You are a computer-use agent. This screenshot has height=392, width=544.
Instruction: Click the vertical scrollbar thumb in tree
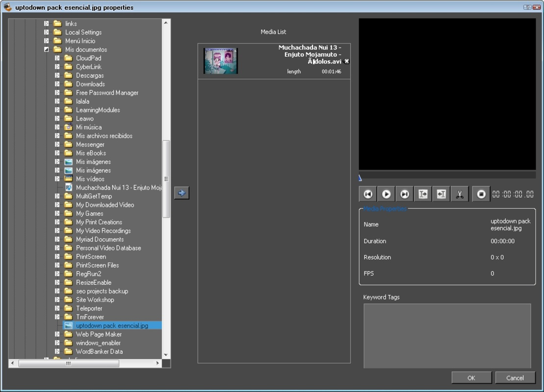coord(166,179)
